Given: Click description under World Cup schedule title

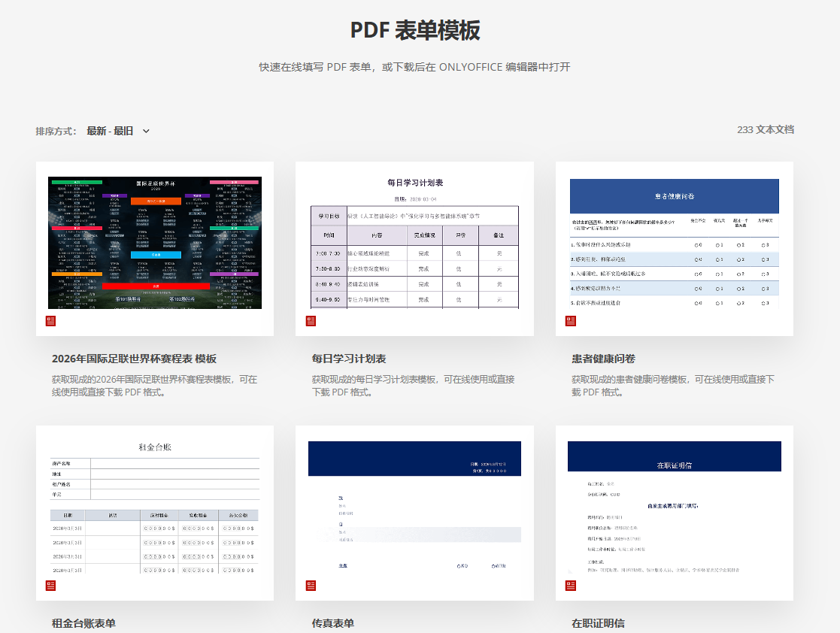Looking at the screenshot, I should pyautogui.click(x=154, y=386).
